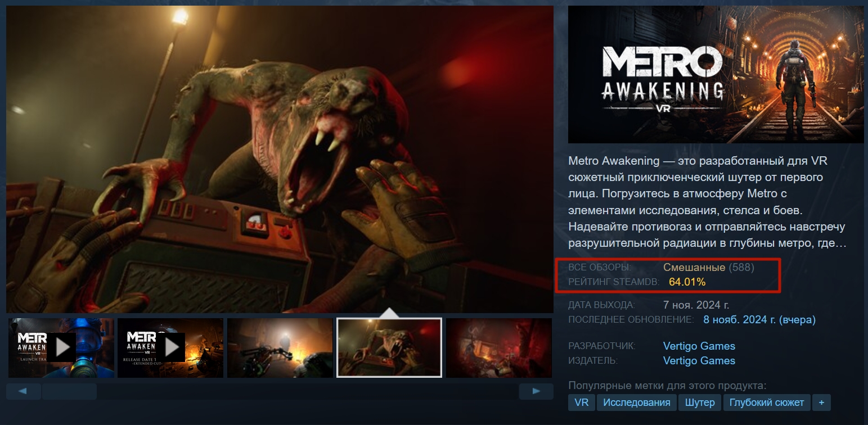
Task: Click the Исследования tag
Action: coord(637,403)
